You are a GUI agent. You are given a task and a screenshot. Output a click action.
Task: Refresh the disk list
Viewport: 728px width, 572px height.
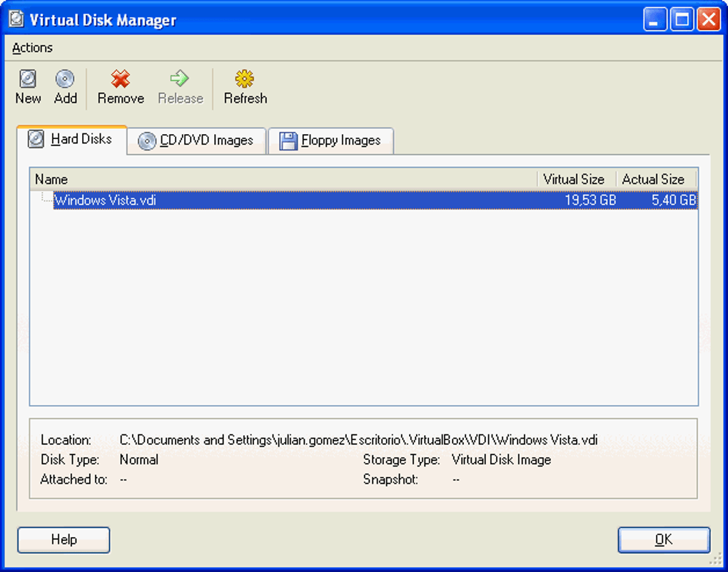pyautogui.click(x=245, y=87)
